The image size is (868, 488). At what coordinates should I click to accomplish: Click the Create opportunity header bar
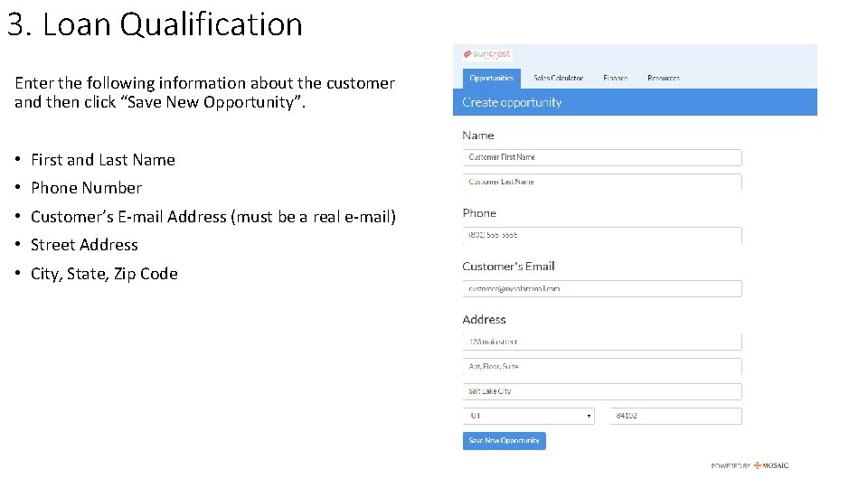point(635,102)
